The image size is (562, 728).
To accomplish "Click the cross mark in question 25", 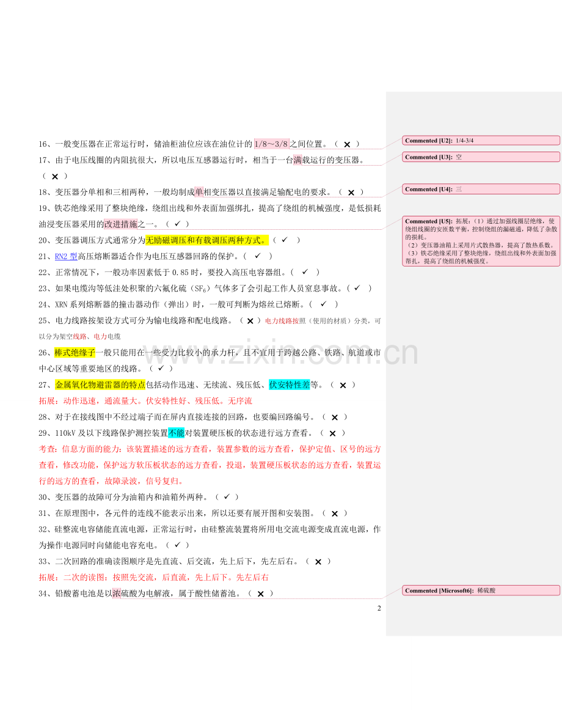I will (250, 320).
